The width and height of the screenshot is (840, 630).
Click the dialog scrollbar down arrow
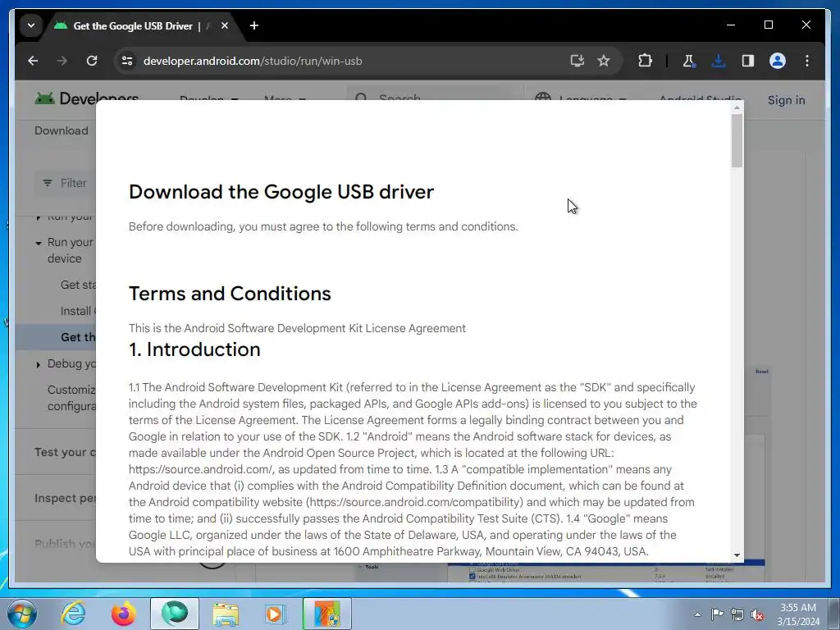[x=737, y=555]
